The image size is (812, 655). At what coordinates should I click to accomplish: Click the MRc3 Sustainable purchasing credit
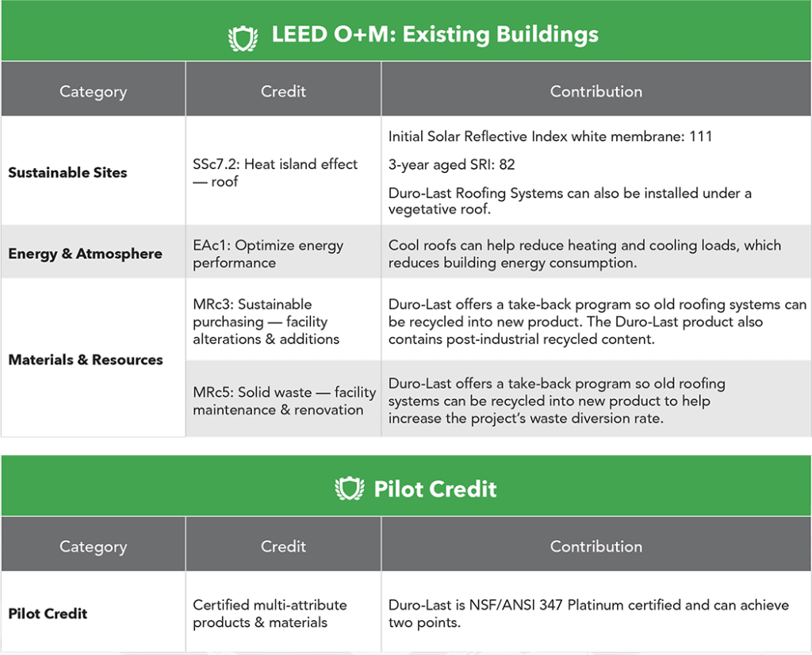coord(266,321)
